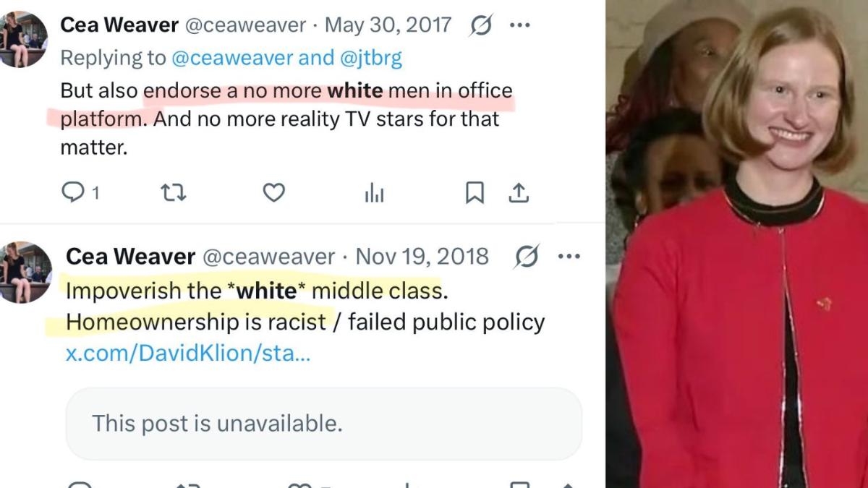868x488 pixels.
Task: Open the more options menu on the 2018 tweet
Action: coord(569,257)
